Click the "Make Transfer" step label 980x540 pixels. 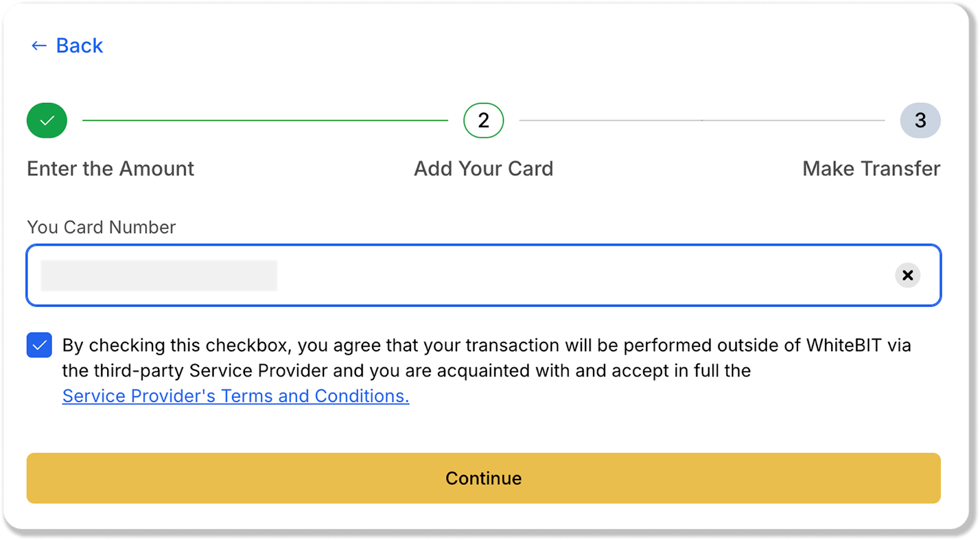click(871, 169)
